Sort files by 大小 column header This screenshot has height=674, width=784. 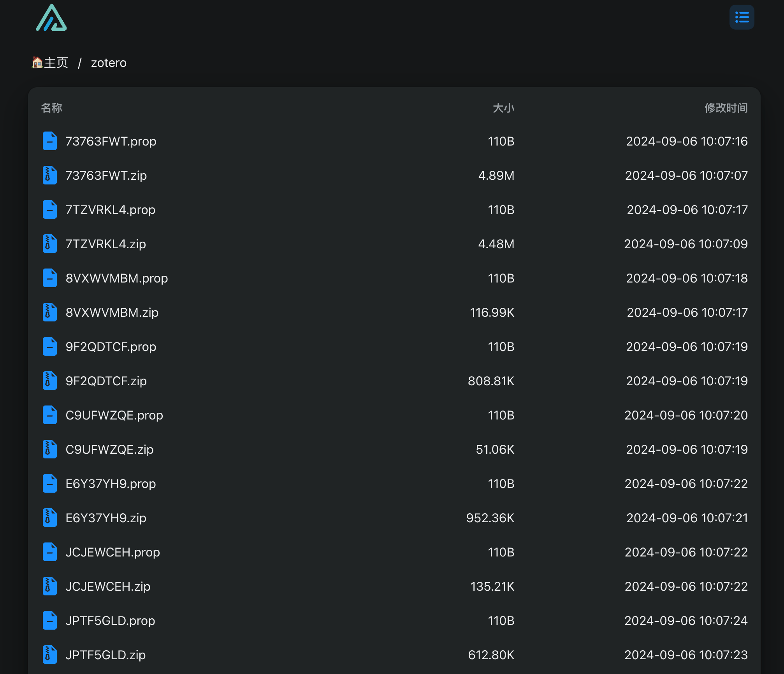tap(503, 108)
